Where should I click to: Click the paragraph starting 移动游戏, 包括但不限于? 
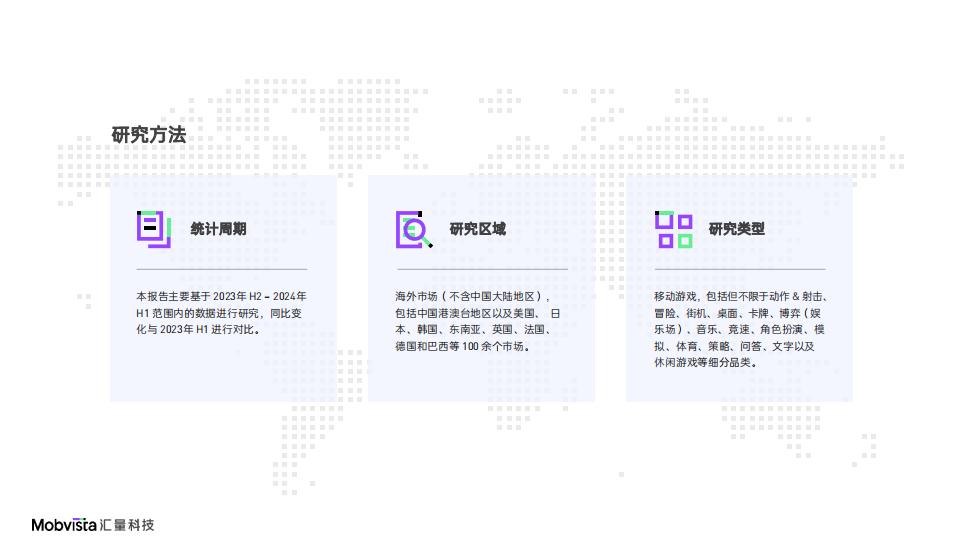[x=740, y=329]
